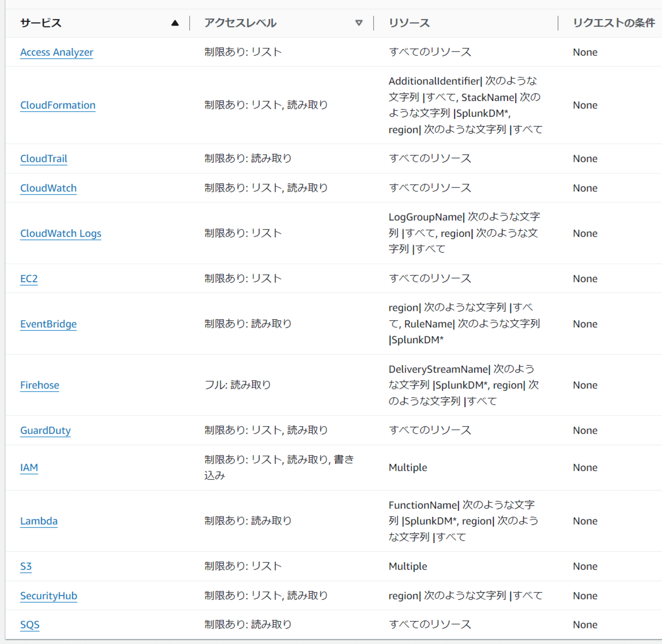
Task: Select the S3 access level 制限あり: リスト
Action: [x=243, y=567]
